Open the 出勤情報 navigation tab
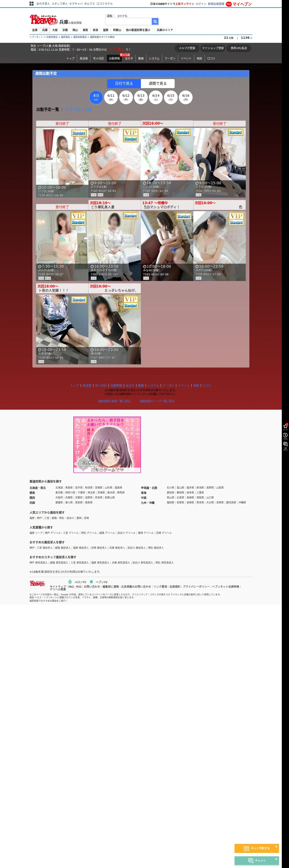This screenshot has height=868, width=289. [x=114, y=58]
